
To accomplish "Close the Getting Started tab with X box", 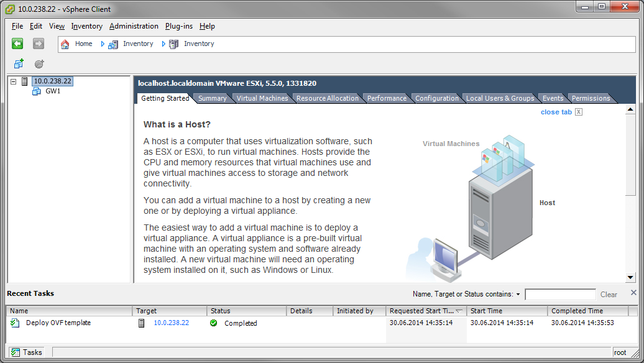I will (x=578, y=112).
